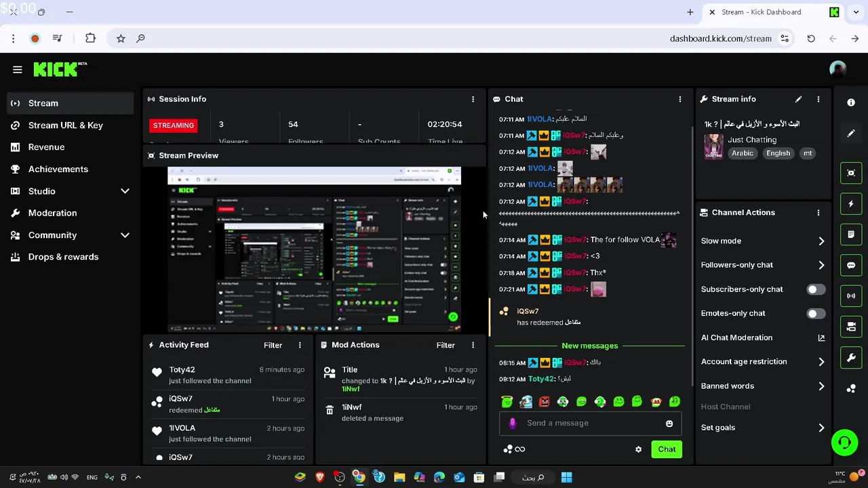868x488 pixels.
Task: Expand the Studio sidebar section
Action: coord(125,191)
